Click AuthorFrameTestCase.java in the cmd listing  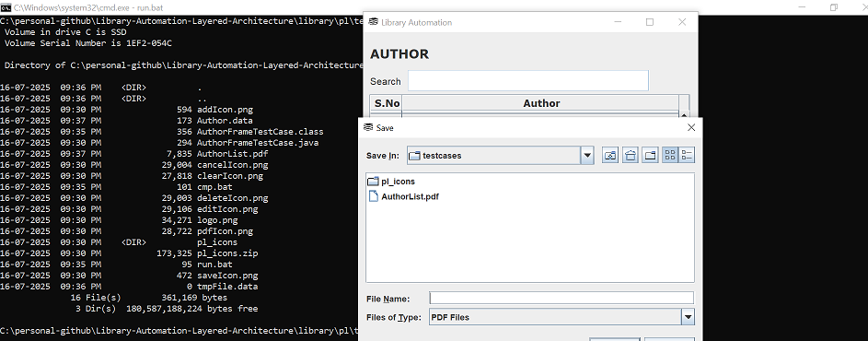click(258, 143)
